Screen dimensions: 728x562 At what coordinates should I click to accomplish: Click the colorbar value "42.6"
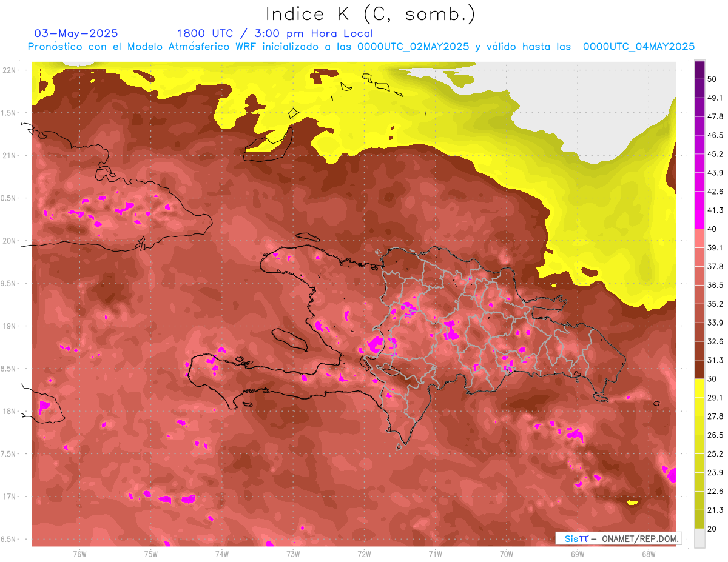pyautogui.click(x=715, y=192)
